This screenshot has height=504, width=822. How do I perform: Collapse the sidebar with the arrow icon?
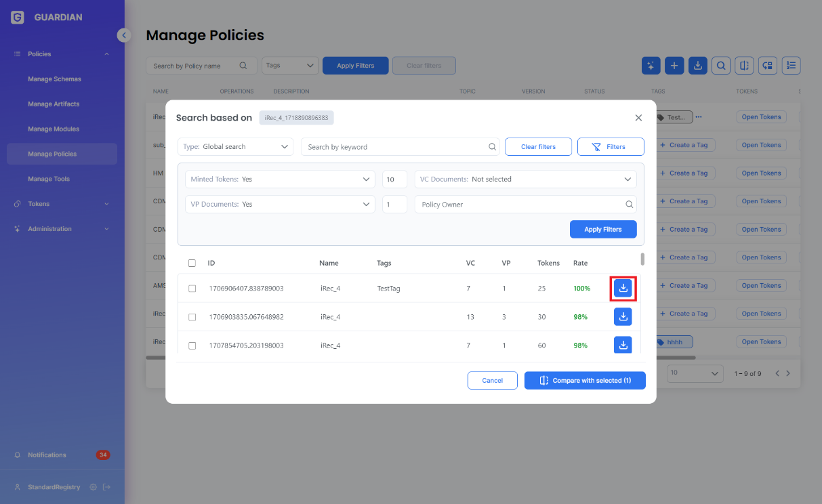click(x=123, y=35)
